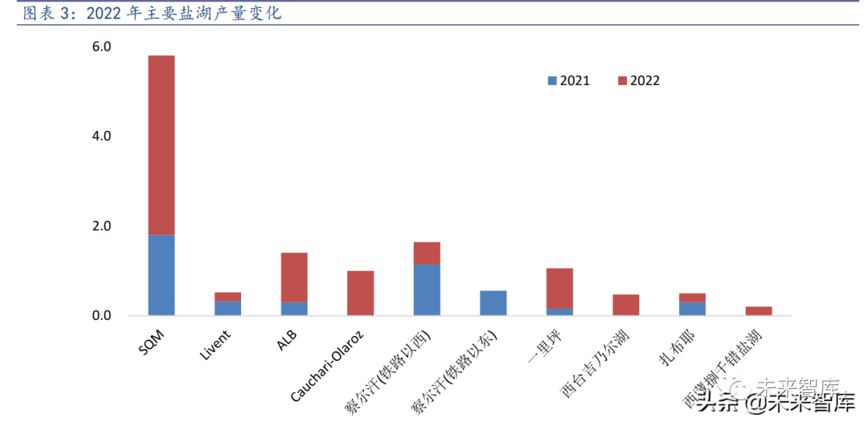Click the blue 2021 legend swatch
The width and height of the screenshot is (868, 426).
pos(552,81)
